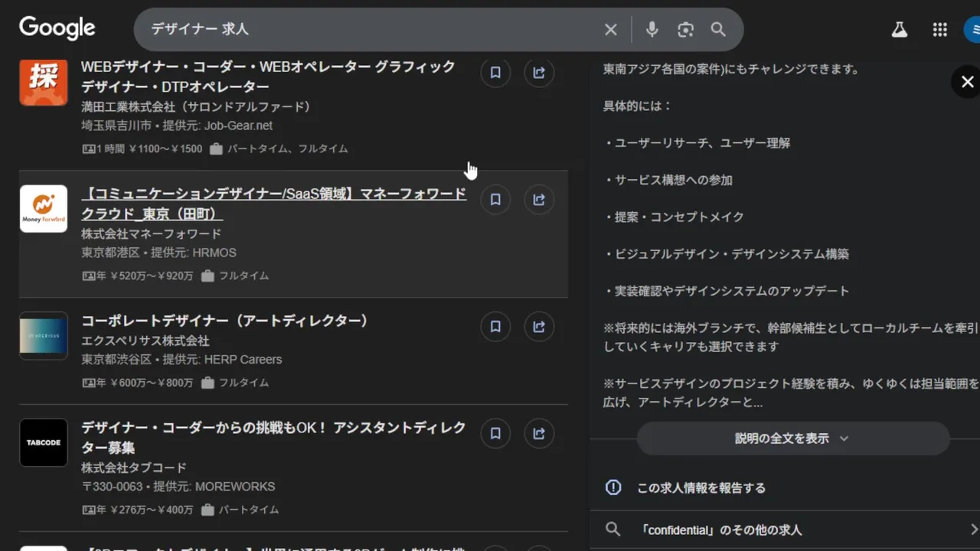The height and width of the screenshot is (551, 980).
Task: Start voice search with microphone icon
Action: click(652, 29)
